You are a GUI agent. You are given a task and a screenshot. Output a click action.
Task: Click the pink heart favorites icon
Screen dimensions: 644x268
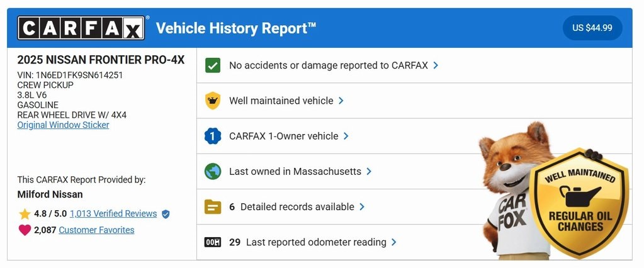pos(25,230)
